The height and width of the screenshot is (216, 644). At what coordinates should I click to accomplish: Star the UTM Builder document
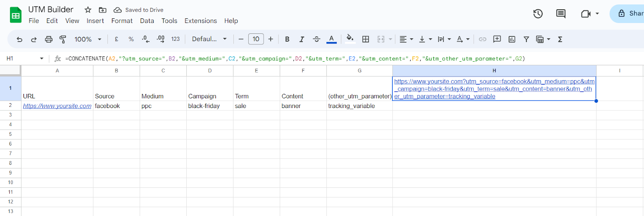pyautogui.click(x=88, y=10)
